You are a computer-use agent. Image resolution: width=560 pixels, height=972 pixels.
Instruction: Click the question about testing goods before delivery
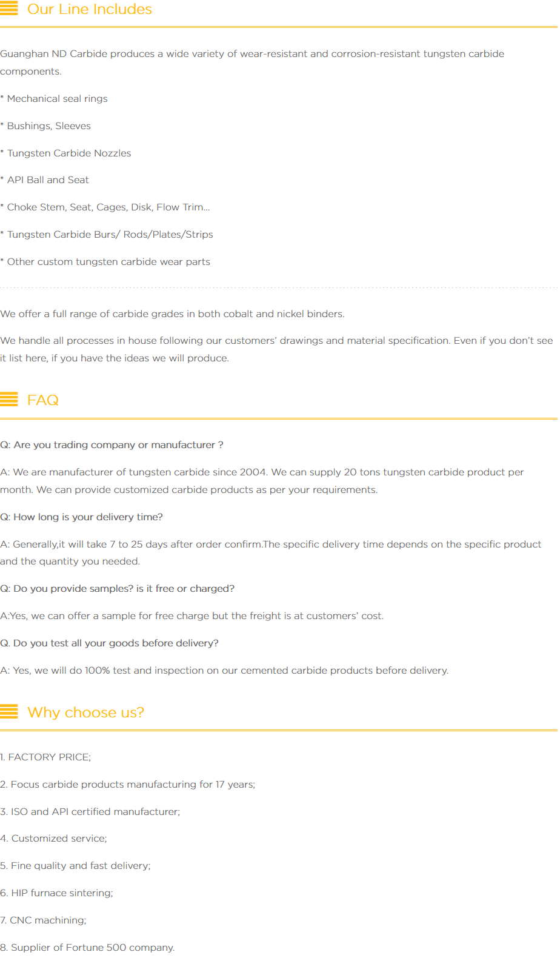pos(109,643)
